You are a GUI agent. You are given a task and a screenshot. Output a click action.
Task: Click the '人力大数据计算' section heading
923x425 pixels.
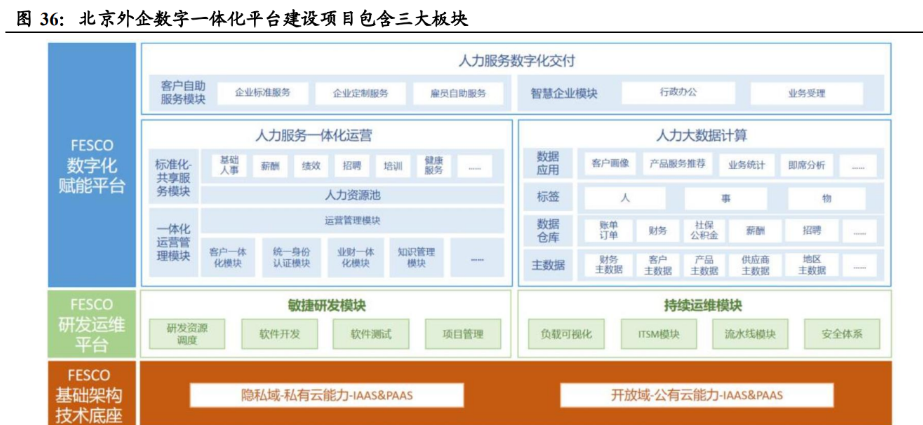[x=702, y=136]
